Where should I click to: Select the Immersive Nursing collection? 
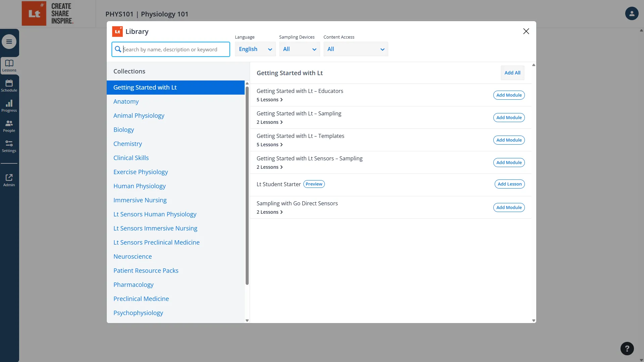176,200
